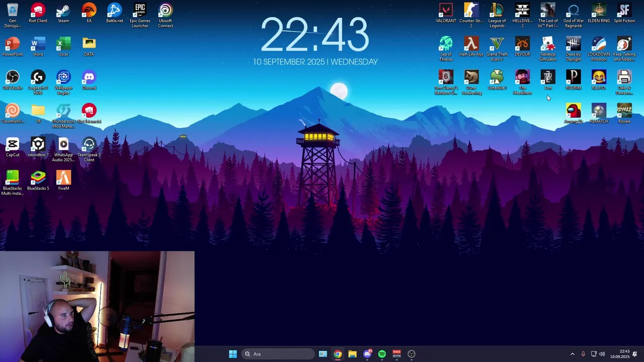Image resolution: width=644 pixels, height=362 pixels.
Task: Click the Counter-Strike 2 icon
Action: (471, 16)
